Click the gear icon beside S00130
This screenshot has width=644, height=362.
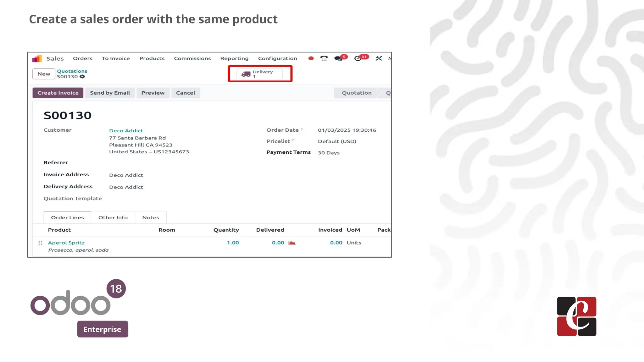(82, 77)
